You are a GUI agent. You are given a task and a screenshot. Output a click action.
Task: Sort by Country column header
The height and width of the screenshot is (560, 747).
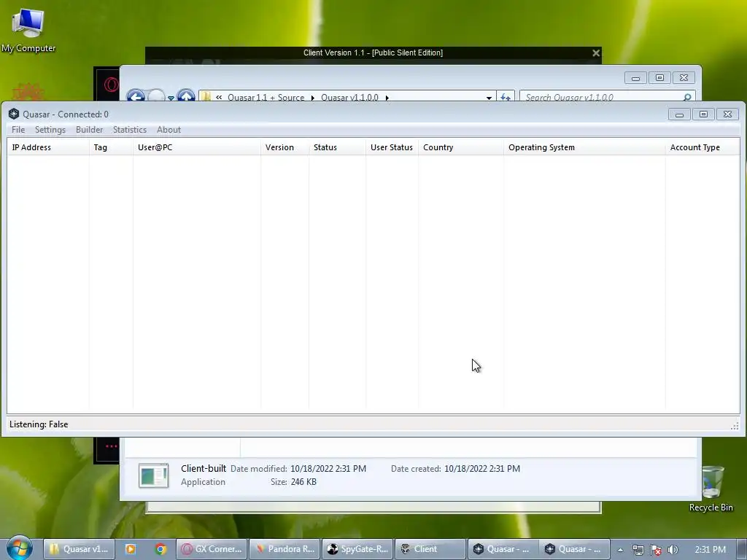461,147
